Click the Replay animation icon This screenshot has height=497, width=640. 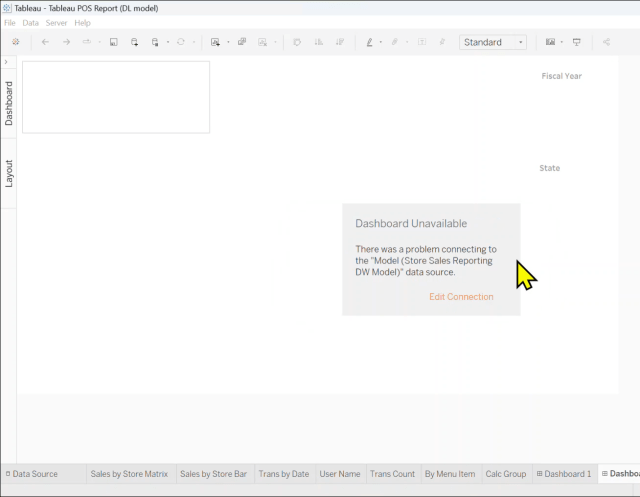click(x=87, y=42)
